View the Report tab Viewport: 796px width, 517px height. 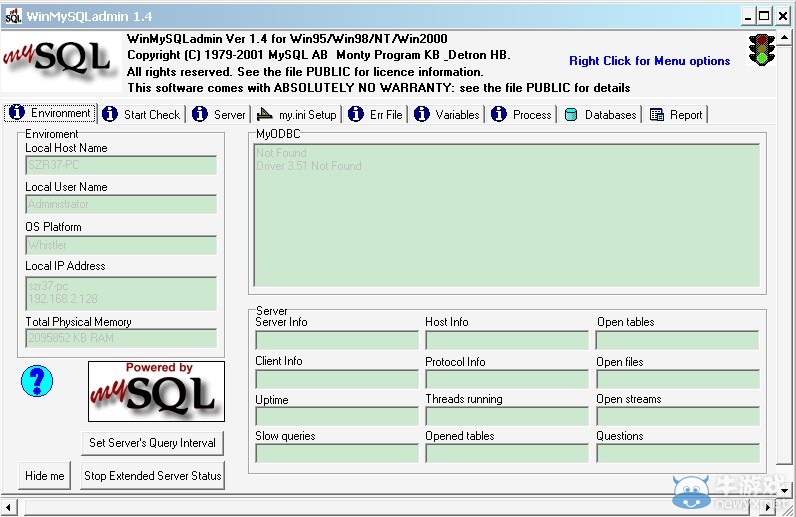pyautogui.click(x=677, y=114)
